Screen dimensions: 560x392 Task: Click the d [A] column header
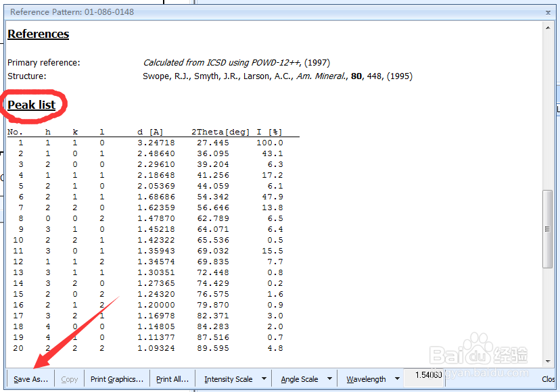coord(150,132)
